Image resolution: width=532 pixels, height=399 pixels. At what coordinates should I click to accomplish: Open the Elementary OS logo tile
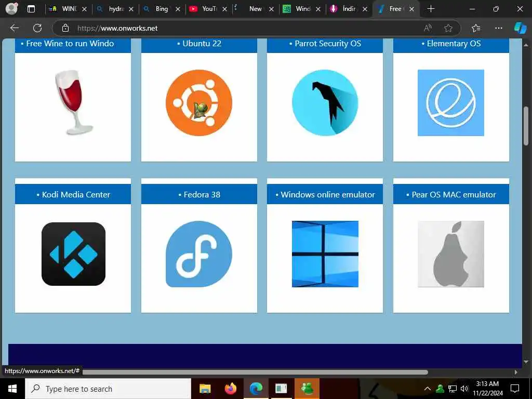tap(450, 103)
